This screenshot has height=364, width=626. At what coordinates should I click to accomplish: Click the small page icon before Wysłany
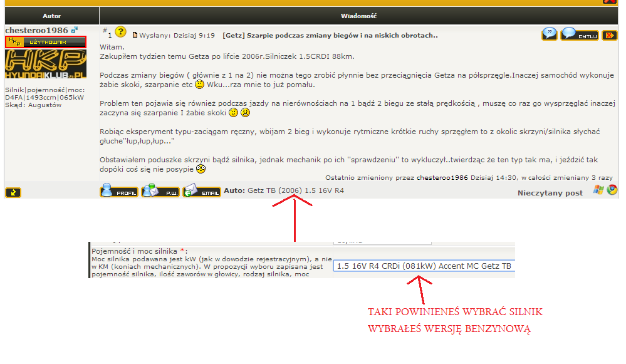135,35
